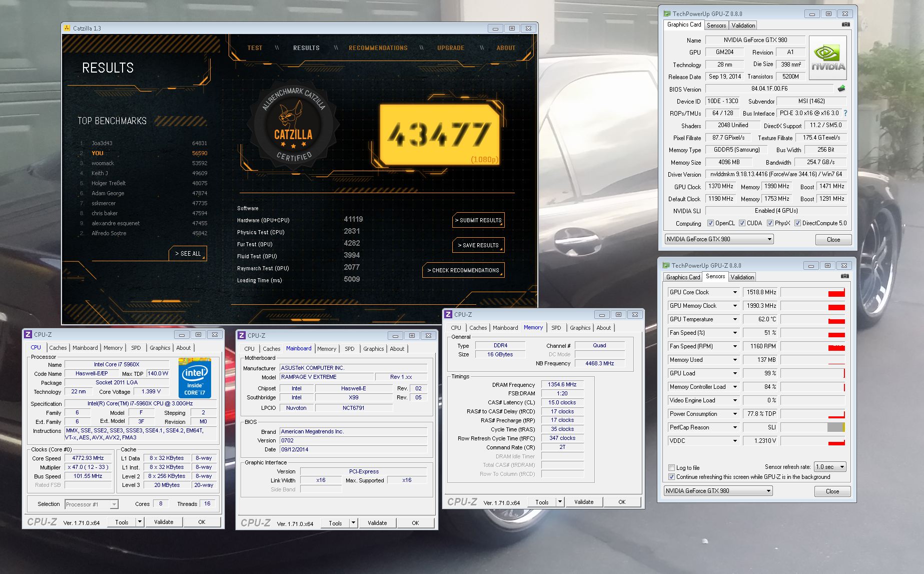This screenshot has width=924, height=574.
Task: Open the RECOMMENDATIONS tab in Catzilla
Action: point(378,48)
